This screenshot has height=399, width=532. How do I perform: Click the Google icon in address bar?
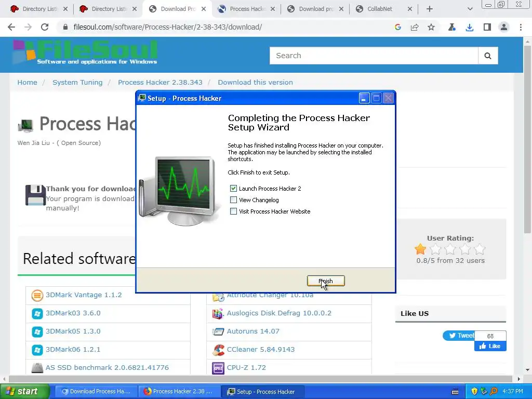coord(398,27)
